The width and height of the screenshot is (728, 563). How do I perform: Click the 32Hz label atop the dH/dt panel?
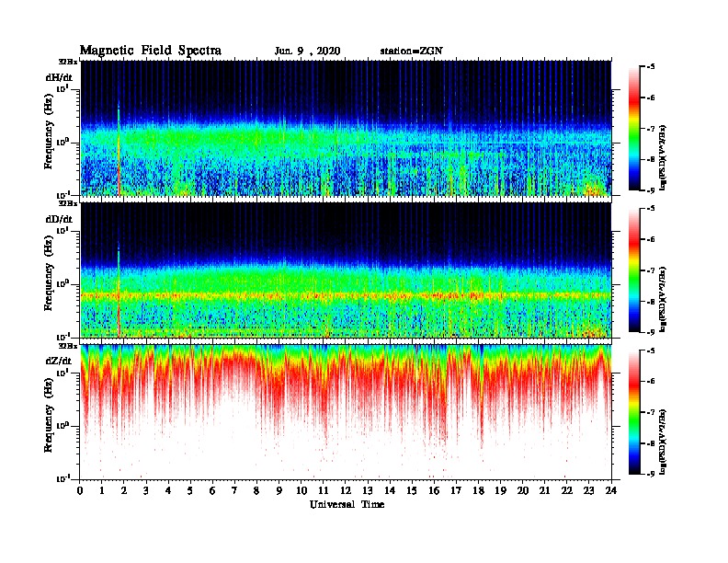tap(68, 62)
